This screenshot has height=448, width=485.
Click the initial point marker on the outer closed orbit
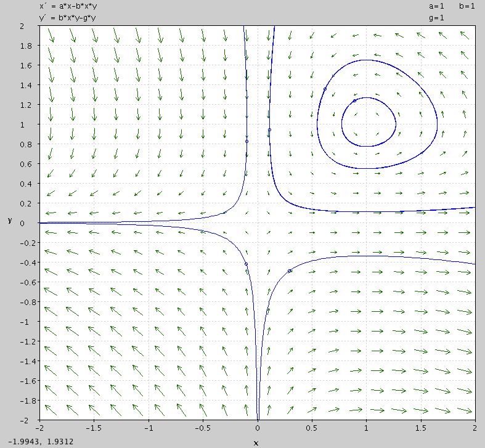point(325,89)
